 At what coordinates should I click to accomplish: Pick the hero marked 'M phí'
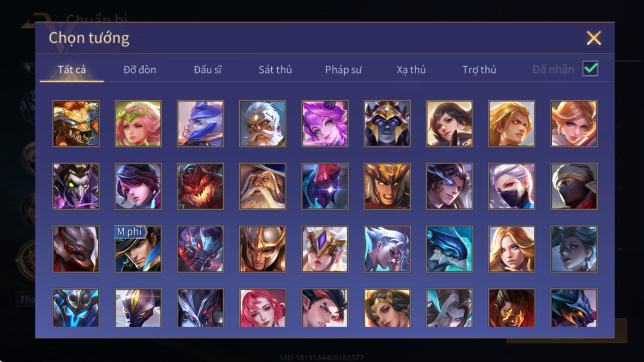pyautogui.click(x=138, y=249)
